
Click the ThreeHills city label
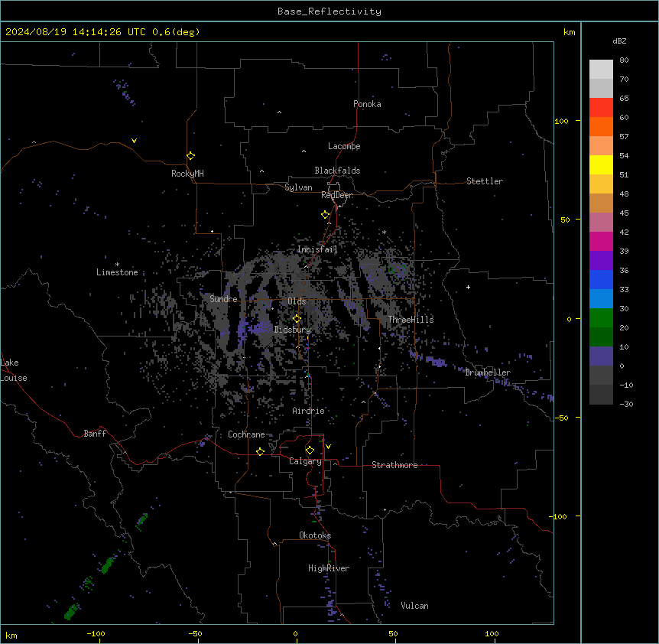[411, 320]
